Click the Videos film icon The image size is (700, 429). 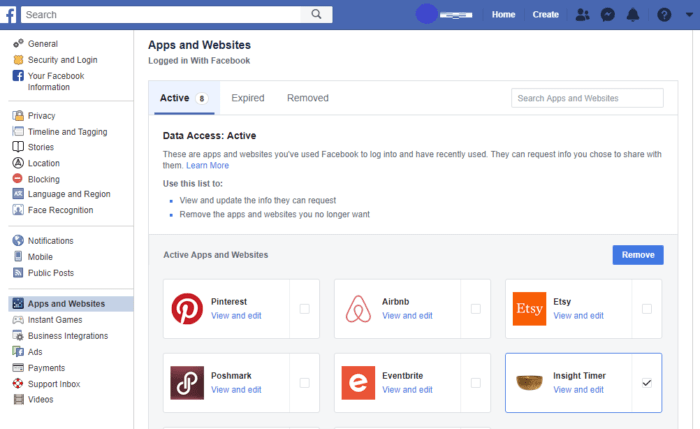click(18, 399)
